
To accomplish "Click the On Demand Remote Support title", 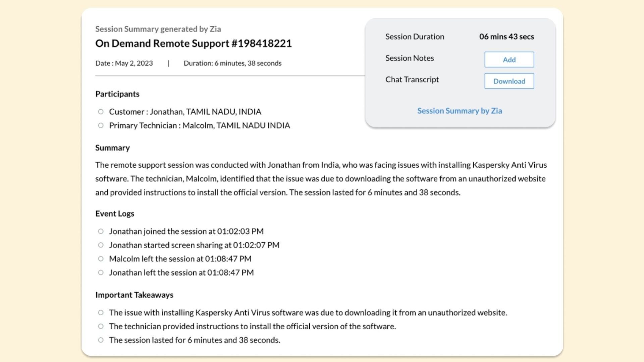I will [193, 44].
